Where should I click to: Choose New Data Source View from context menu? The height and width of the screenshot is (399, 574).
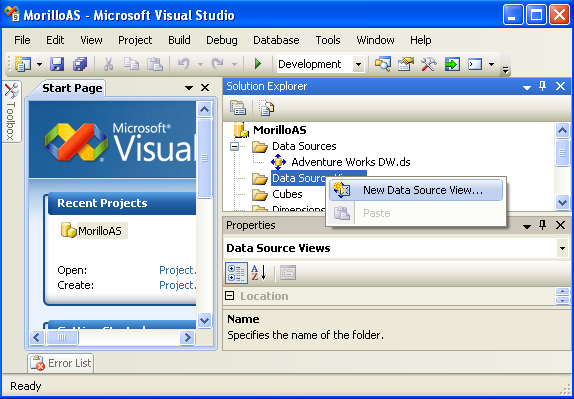(415, 190)
